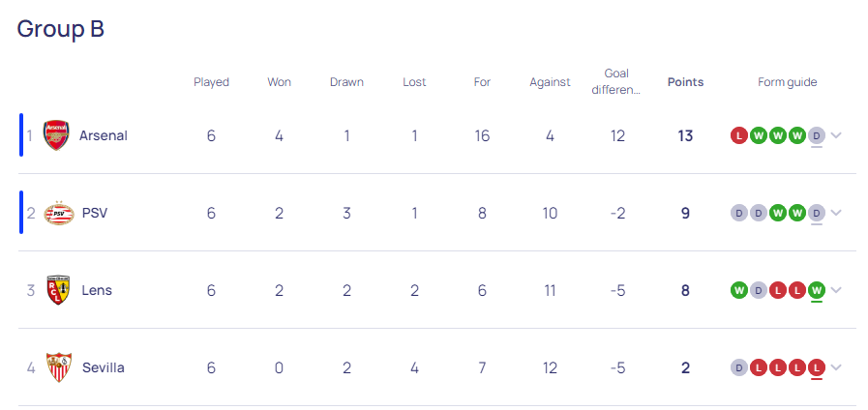Image resolution: width=868 pixels, height=410 pixels.
Task: Open the Arsenal team name link
Action: (104, 135)
